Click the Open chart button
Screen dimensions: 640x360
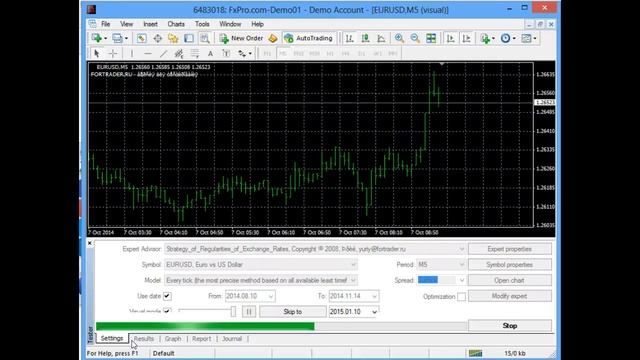pyautogui.click(x=510, y=280)
